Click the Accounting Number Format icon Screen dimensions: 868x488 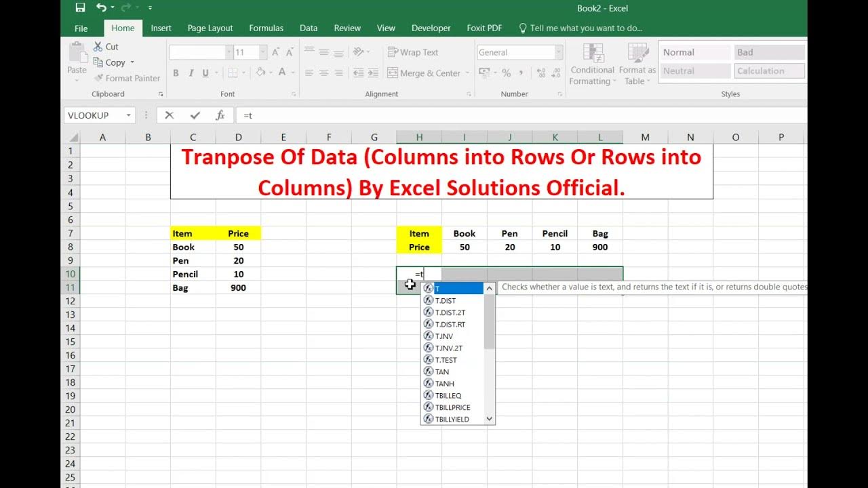point(484,73)
